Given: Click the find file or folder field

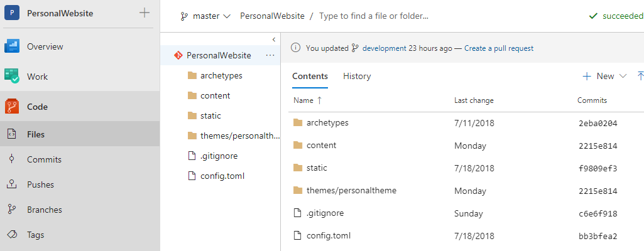Looking at the screenshot, I should (x=374, y=16).
